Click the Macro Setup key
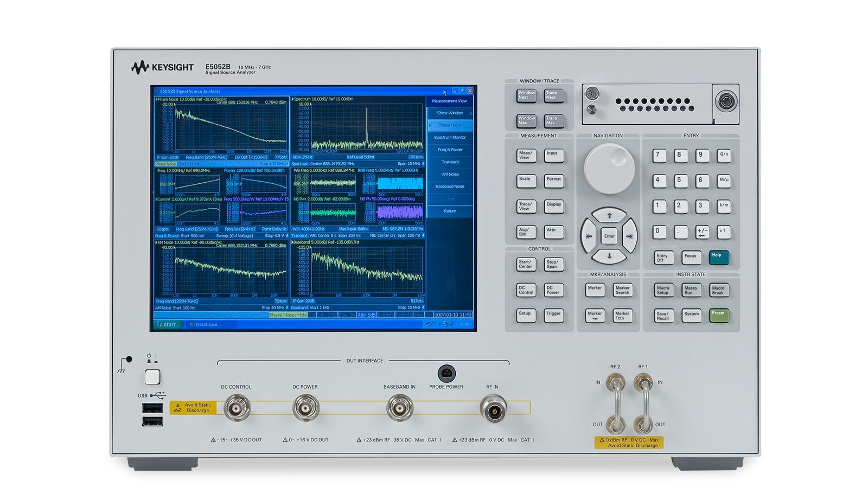 (663, 290)
